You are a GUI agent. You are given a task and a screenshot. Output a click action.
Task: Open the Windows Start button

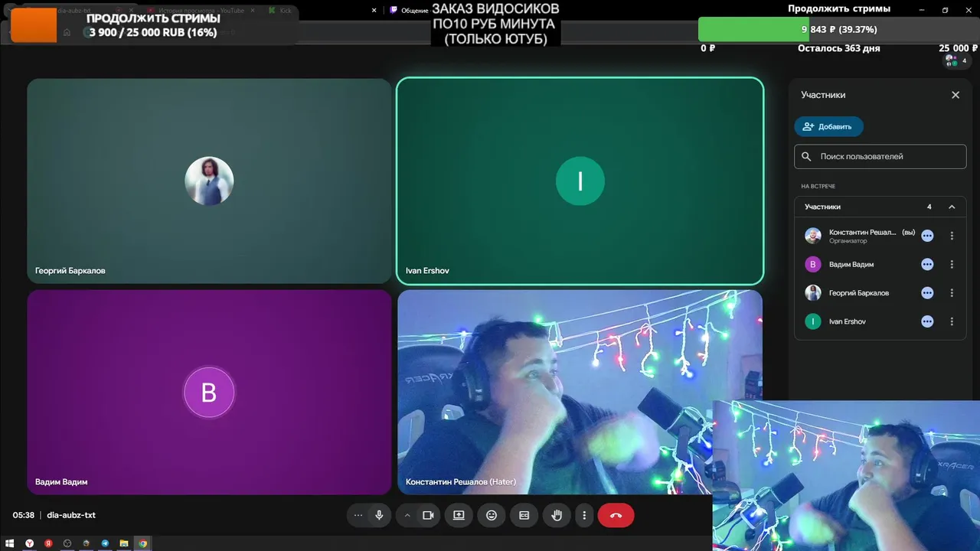tap(10, 543)
